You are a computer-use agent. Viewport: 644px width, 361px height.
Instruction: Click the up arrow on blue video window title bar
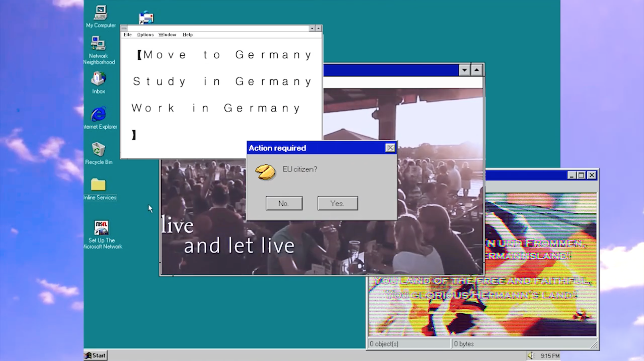pos(477,70)
